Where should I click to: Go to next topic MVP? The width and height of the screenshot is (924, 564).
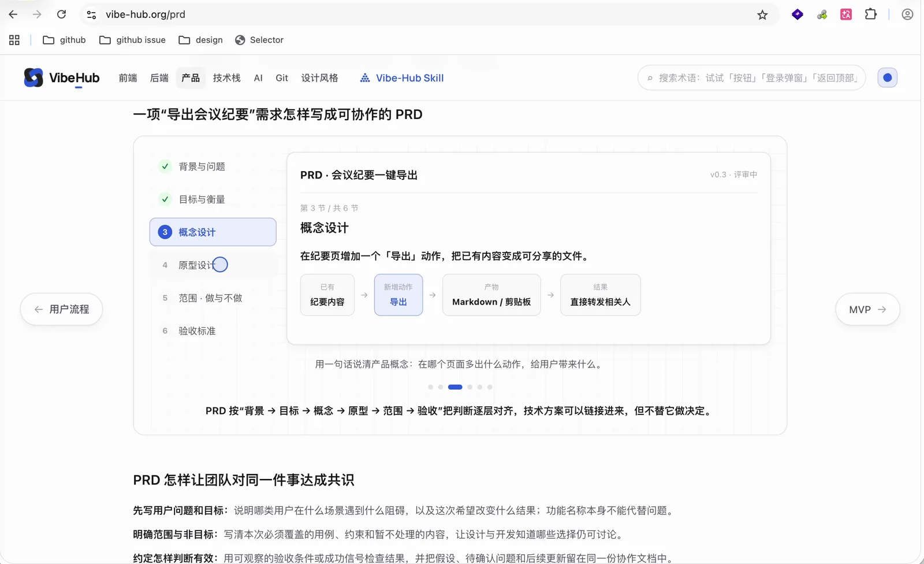pos(867,309)
